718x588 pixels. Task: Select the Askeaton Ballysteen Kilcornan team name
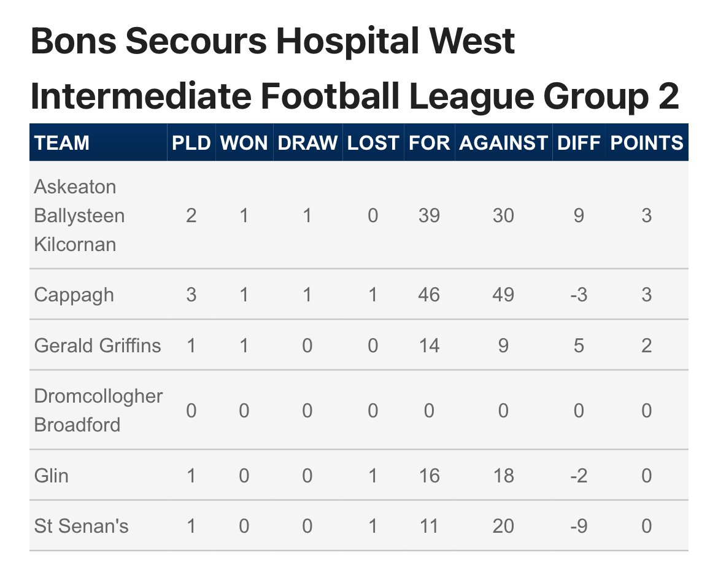pos(79,215)
